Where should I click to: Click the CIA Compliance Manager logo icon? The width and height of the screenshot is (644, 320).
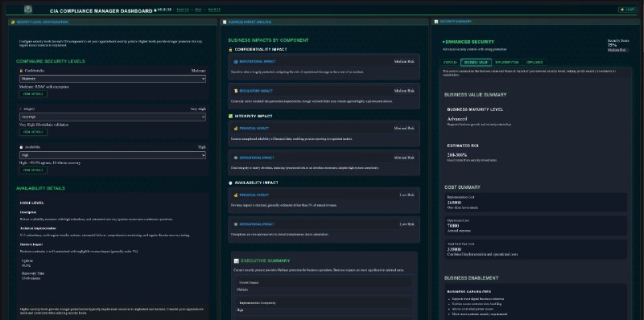pos(28,9)
